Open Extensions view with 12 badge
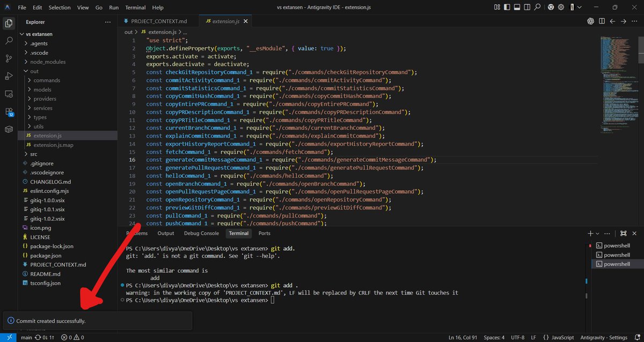The height and width of the screenshot is (342, 644). click(9, 111)
